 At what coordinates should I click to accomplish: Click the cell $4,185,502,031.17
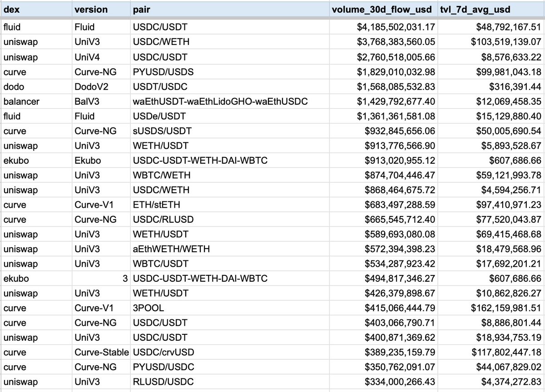click(384, 27)
